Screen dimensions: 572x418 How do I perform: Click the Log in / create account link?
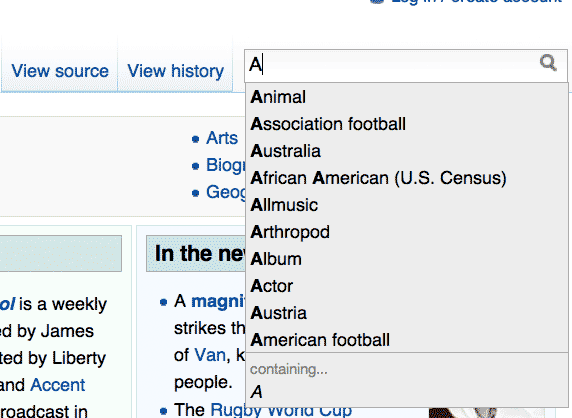pos(476,1)
